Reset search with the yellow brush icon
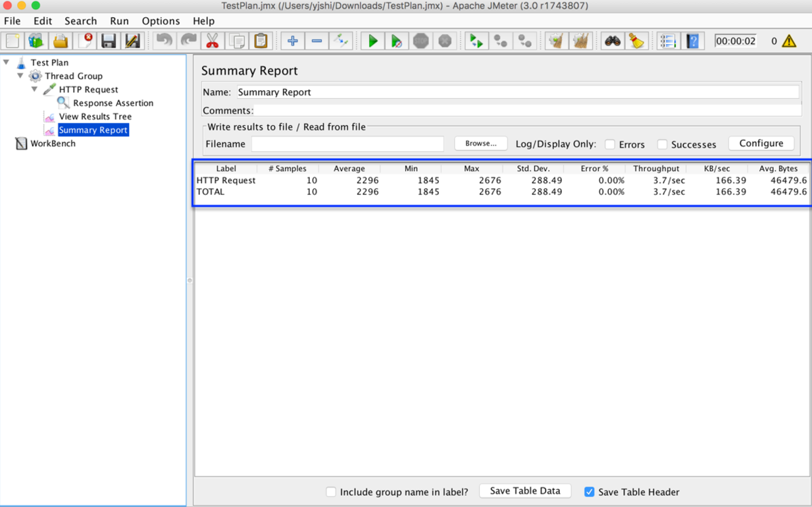Screen dimensions: 812x507 tap(636, 41)
